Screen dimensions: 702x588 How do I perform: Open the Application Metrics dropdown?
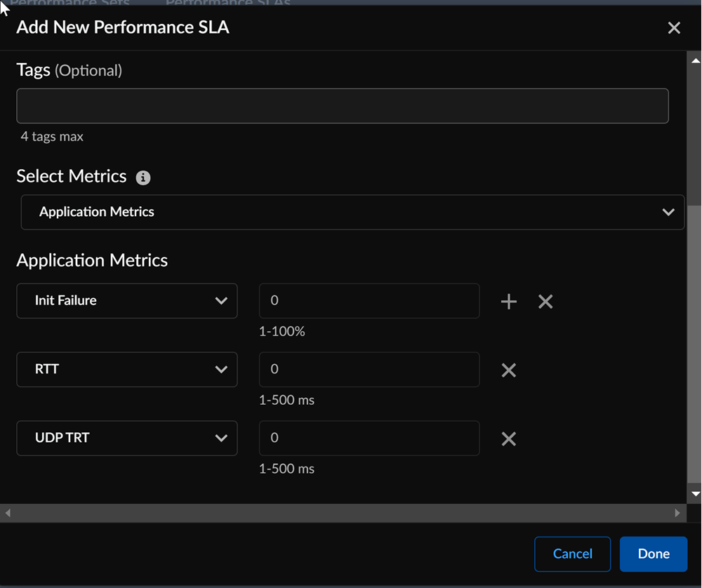point(352,212)
